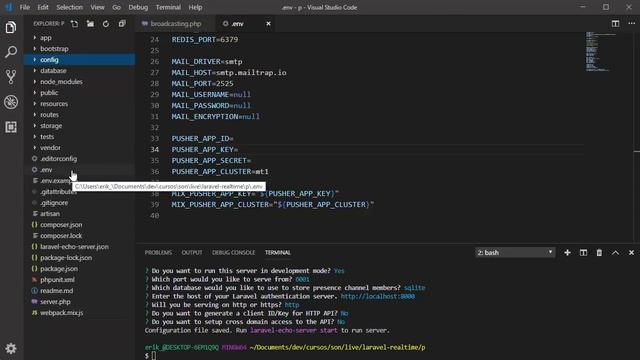The width and height of the screenshot is (640, 360).
Task: Expand the routes folder
Action: (80, 115)
